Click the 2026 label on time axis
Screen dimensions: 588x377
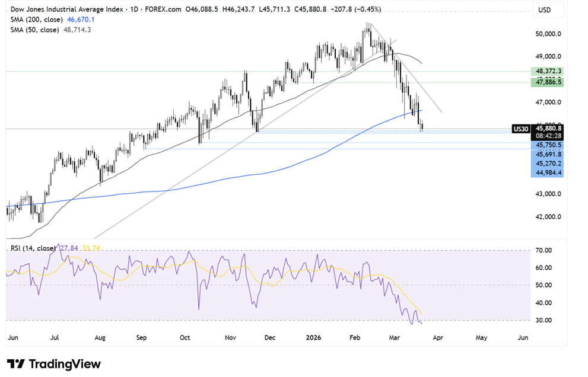[314, 337]
